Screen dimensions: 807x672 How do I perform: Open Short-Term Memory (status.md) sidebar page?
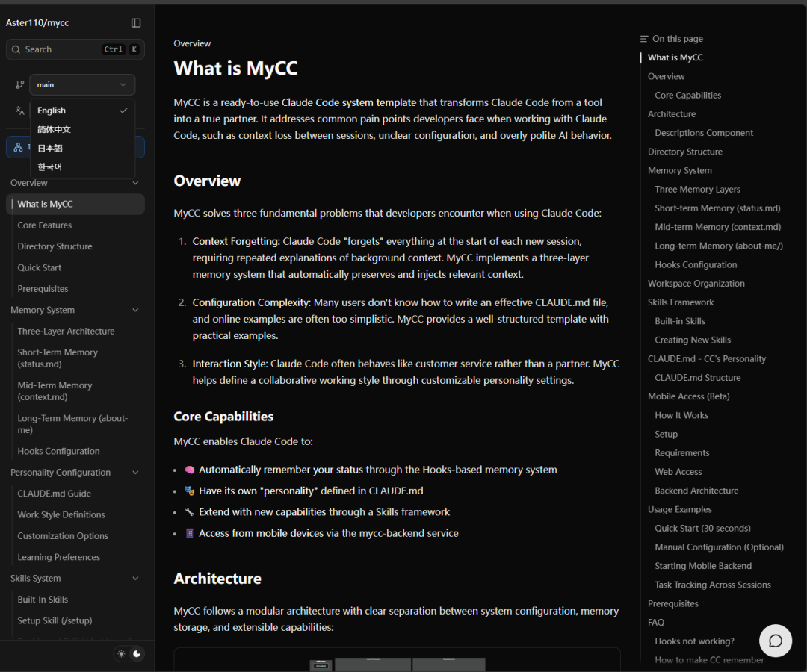tap(58, 358)
